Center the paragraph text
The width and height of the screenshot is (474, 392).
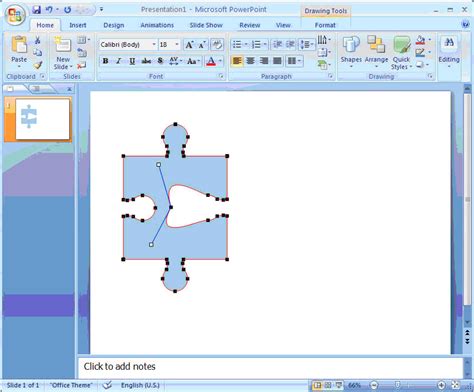click(x=250, y=61)
